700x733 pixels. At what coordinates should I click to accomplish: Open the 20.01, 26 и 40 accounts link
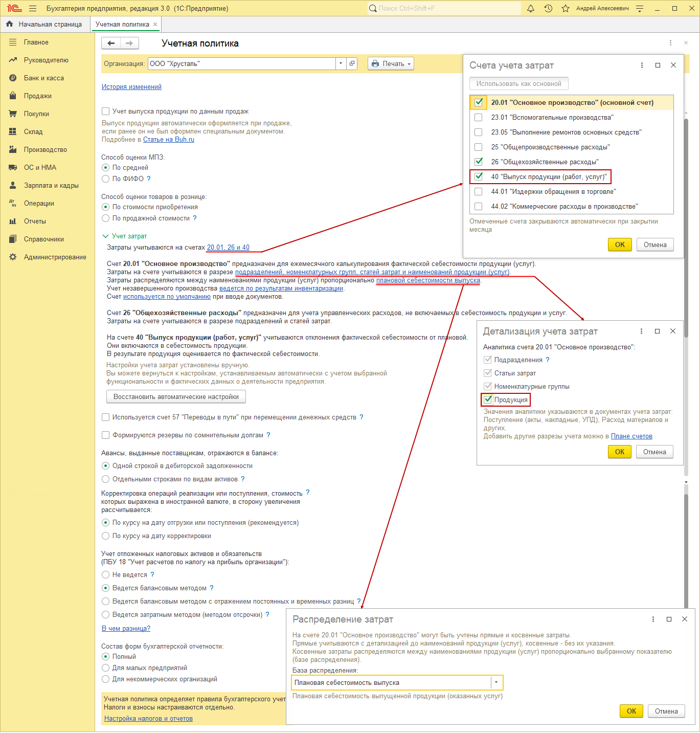click(x=228, y=248)
